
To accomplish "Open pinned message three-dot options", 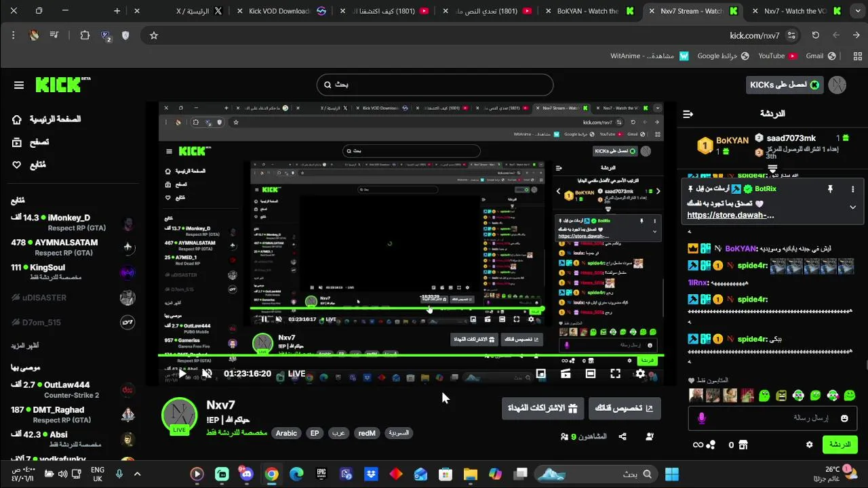I will point(853,189).
